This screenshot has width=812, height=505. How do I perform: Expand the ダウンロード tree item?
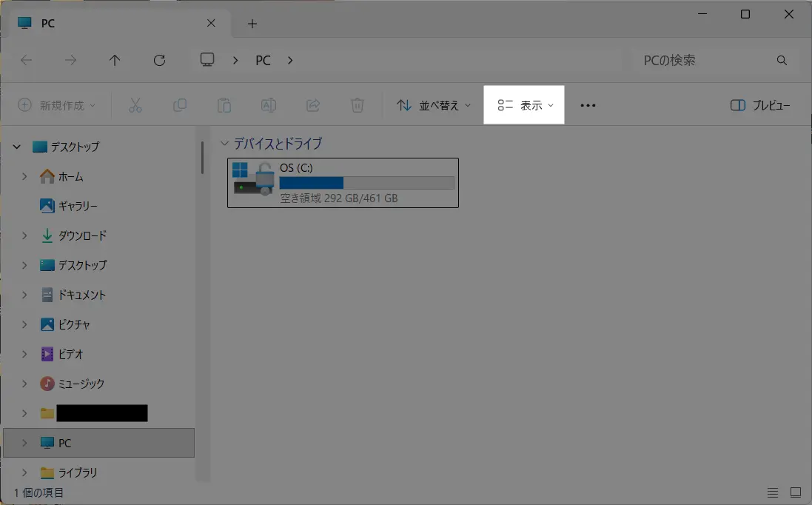click(x=24, y=235)
